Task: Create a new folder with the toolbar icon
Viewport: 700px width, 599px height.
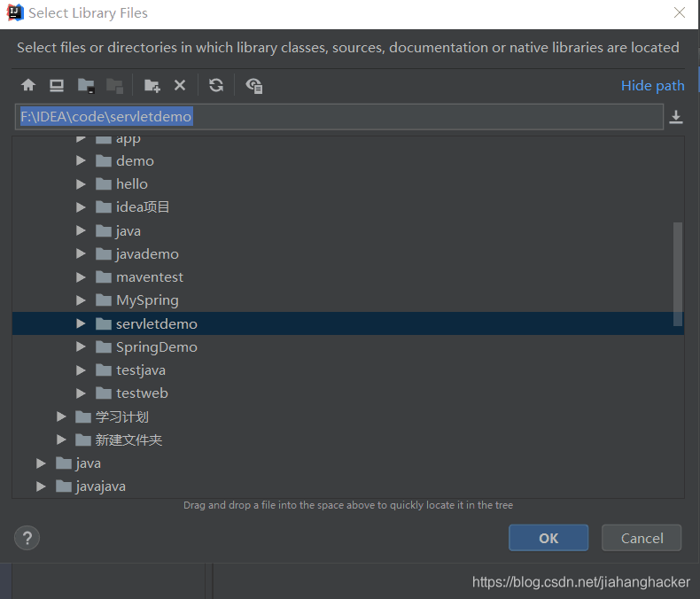Action: pos(152,85)
